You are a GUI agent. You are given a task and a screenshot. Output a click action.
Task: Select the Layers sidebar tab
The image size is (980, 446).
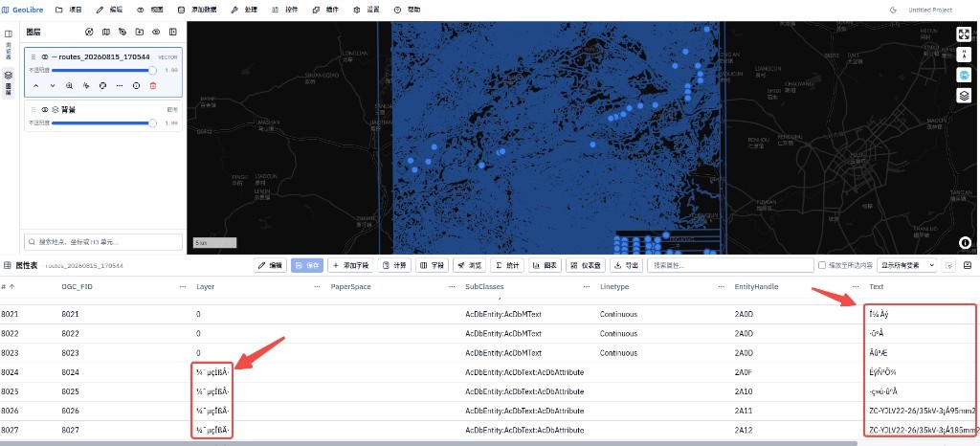[8, 82]
